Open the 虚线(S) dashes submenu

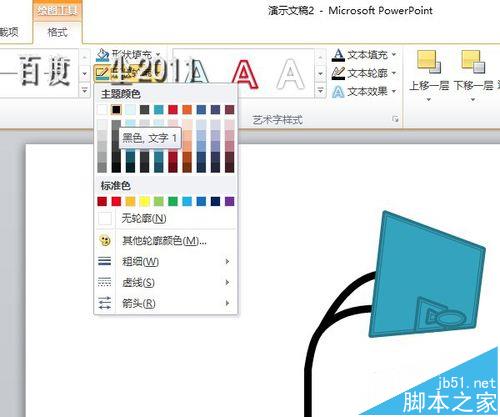[x=166, y=283]
